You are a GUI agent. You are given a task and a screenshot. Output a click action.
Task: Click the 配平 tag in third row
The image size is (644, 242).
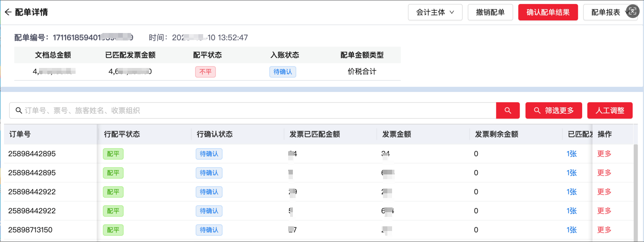[113, 192]
